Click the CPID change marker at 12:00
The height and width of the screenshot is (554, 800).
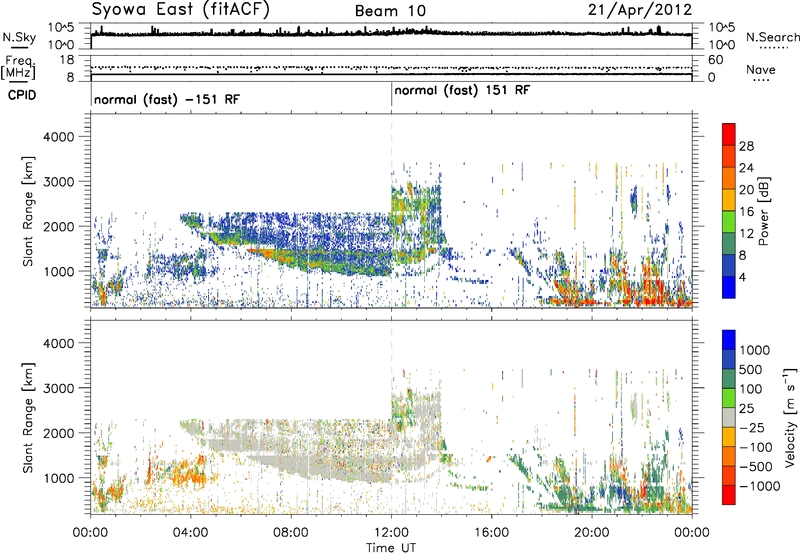click(x=391, y=95)
